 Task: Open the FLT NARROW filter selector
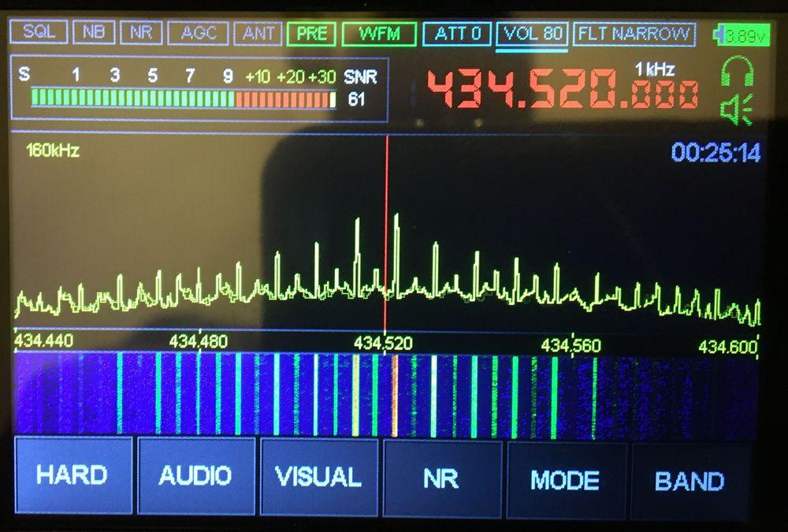[634, 34]
